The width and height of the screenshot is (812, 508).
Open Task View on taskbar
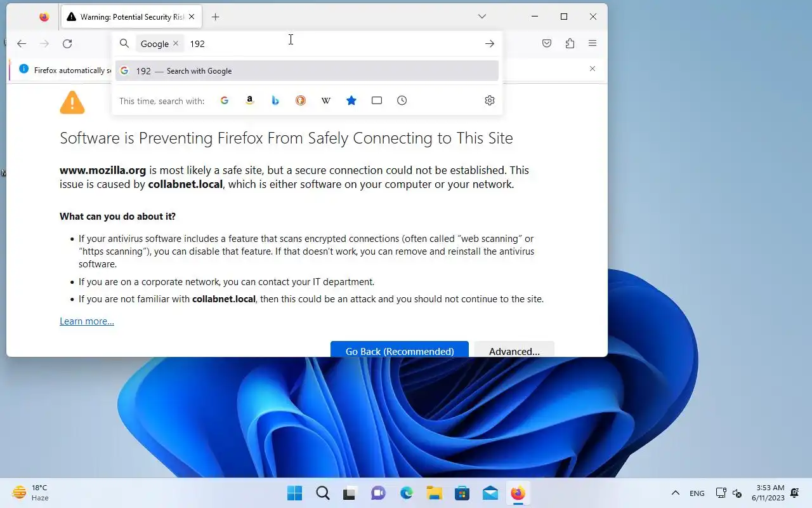(x=351, y=493)
